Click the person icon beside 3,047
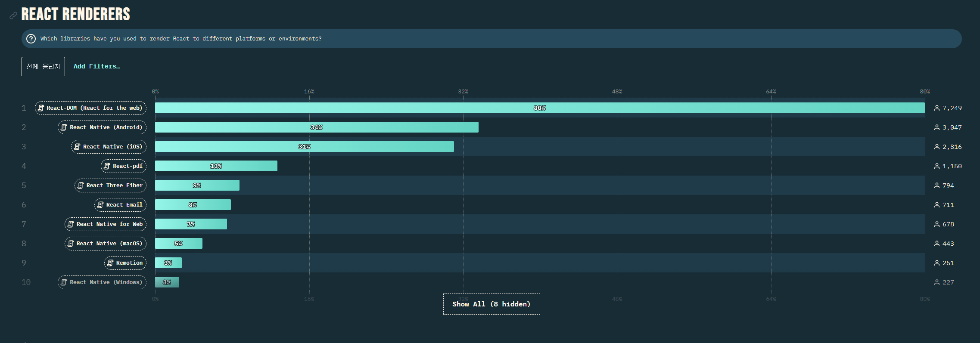980x343 pixels. tap(937, 127)
